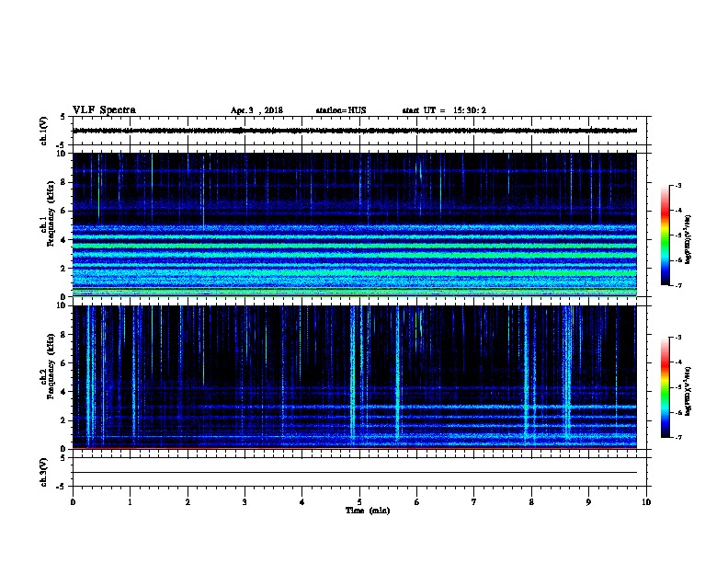
Task: Click the time axis tick label 3
Action: tap(245, 502)
